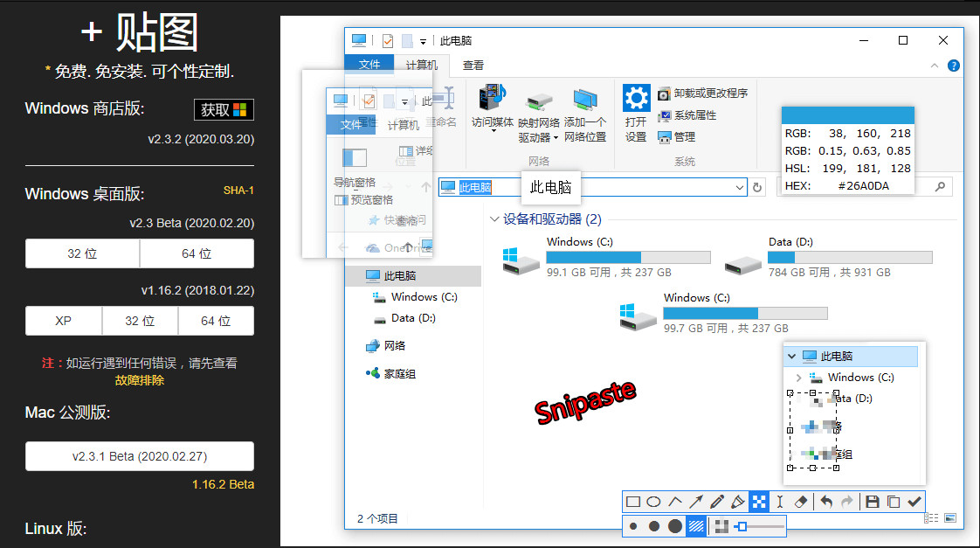Select the Snipaste polyline tool
Screen dimensions: 980x548
[x=675, y=502]
